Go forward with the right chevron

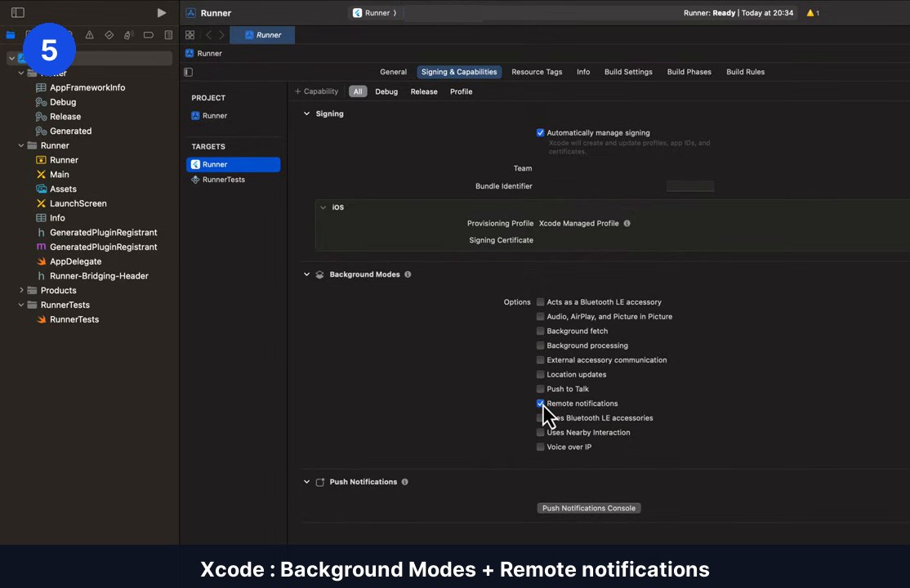click(x=221, y=35)
